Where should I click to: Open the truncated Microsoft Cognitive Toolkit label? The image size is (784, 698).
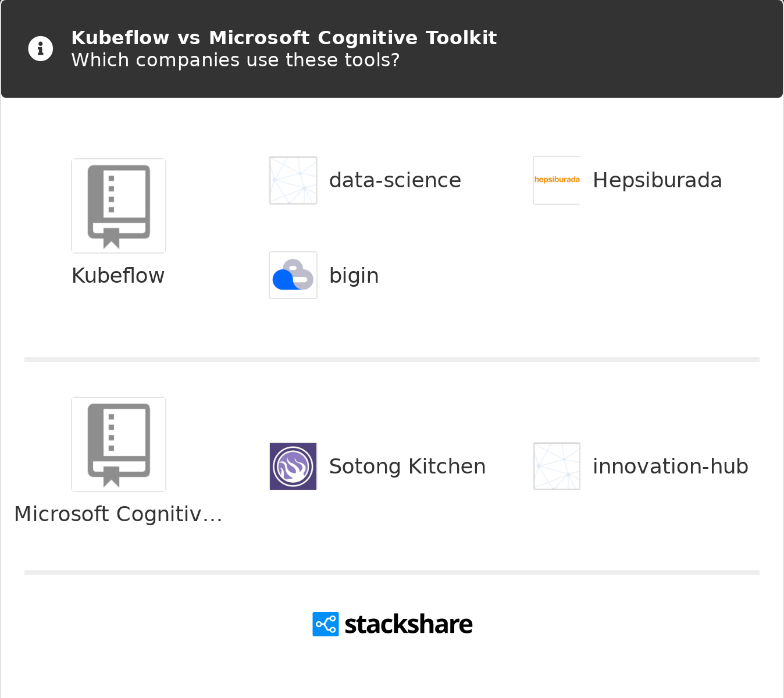point(118,514)
